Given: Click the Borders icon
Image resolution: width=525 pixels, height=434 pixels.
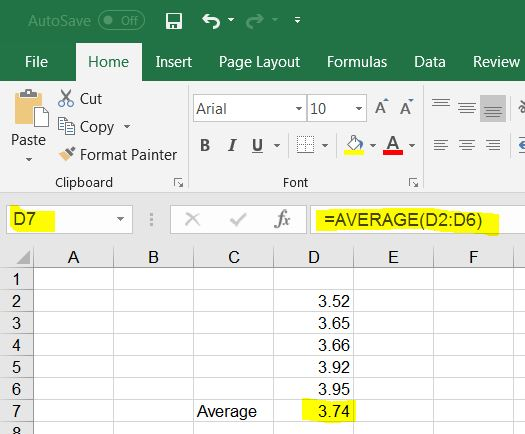Looking at the screenshot, I should tap(305, 145).
